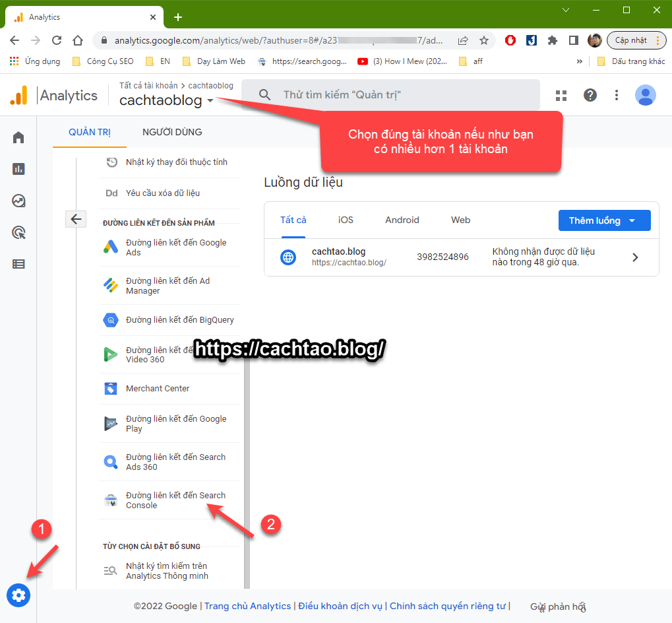
Task: Click Tất cả tài khoản breadcrumb
Action: (148, 85)
